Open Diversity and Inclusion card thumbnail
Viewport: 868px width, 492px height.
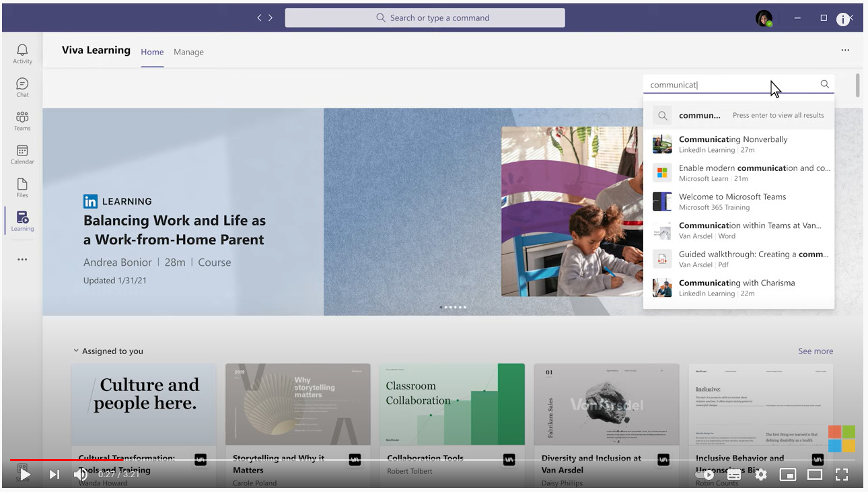coord(606,404)
